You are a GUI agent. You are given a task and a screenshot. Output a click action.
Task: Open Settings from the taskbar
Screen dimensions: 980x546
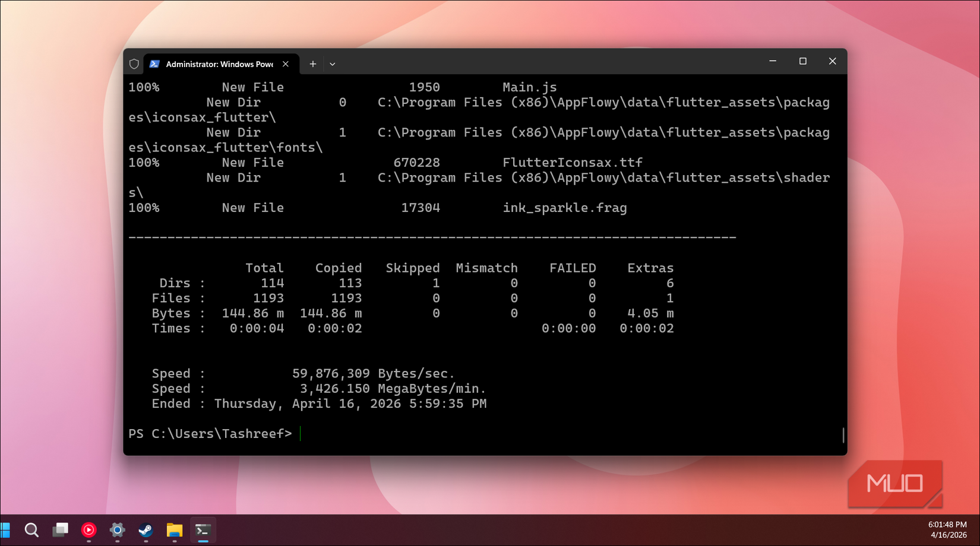[x=117, y=530]
